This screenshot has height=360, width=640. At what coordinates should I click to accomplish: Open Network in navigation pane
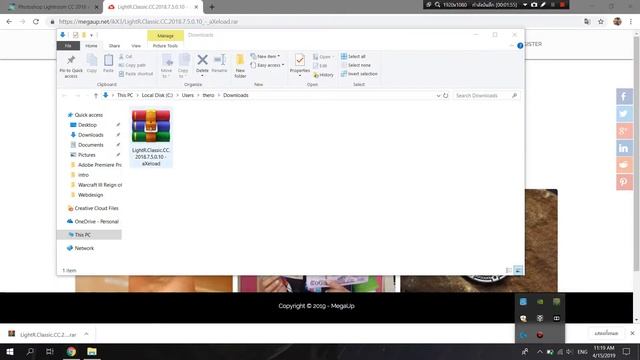[84, 248]
